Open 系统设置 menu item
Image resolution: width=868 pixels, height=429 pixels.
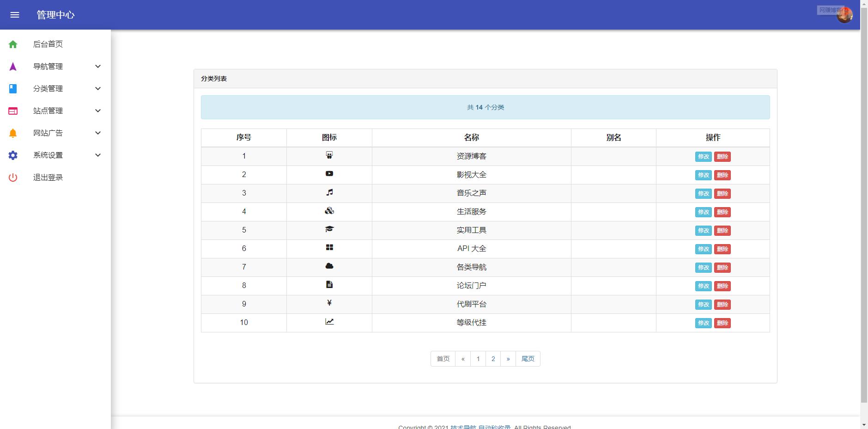coord(55,155)
